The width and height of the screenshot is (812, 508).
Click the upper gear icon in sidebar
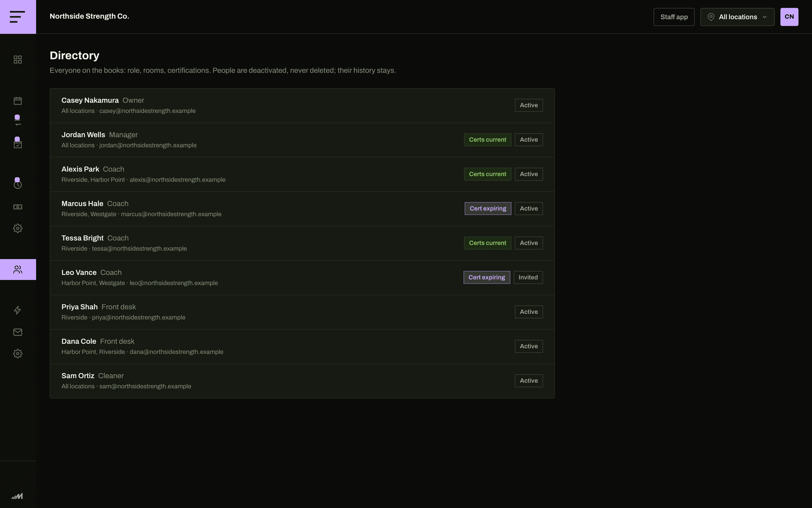pyautogui.click(x=18, y=229)
